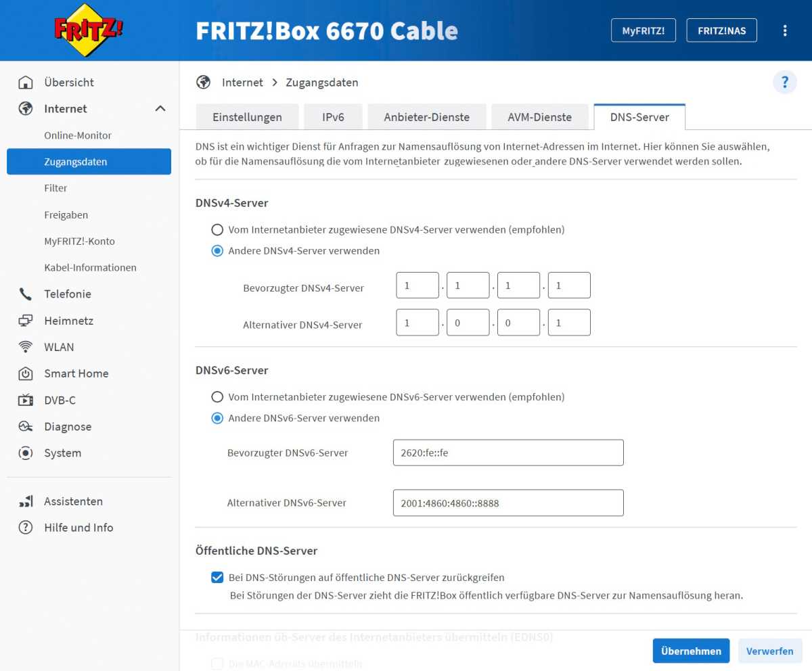812x671 pixels.
Task: Open Heimnetz via its network icon
Action: point(26,321)
